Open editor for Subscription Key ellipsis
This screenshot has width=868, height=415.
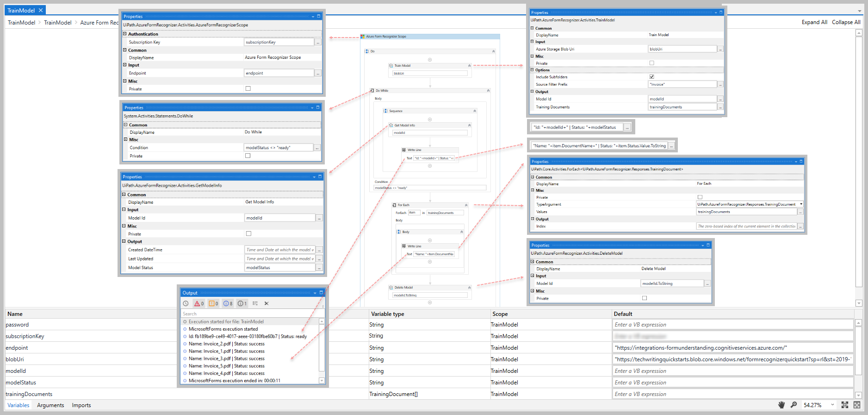click(x=318, y=42)
